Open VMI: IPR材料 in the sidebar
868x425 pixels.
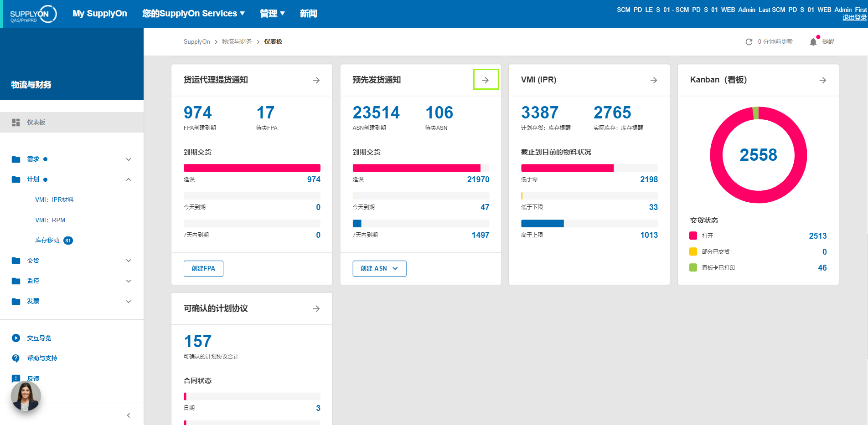click(55, 200)
